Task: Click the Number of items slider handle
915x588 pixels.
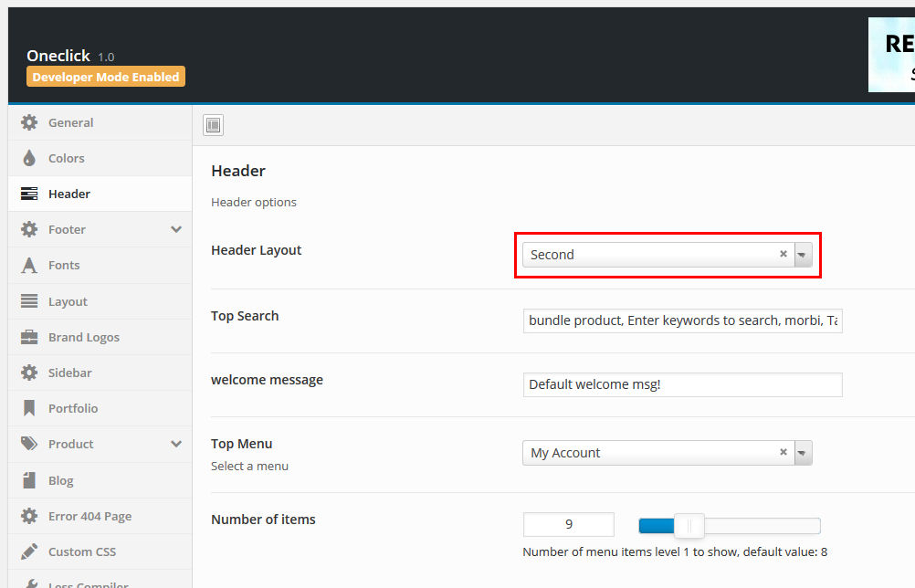Action: [689, 525]
